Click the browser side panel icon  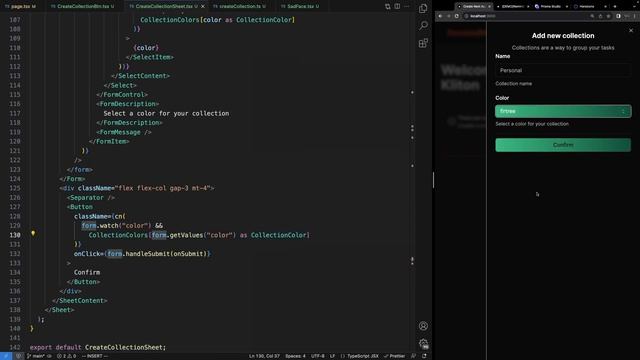618,16
